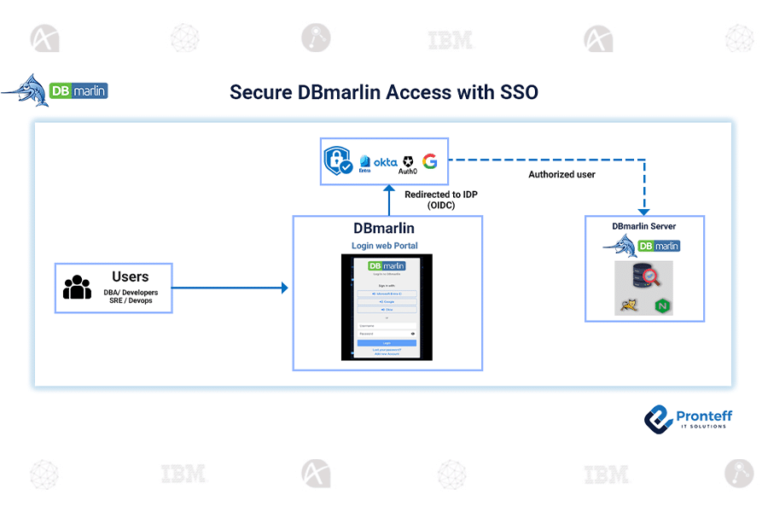Click the green Nginx hexagon icon

(662, 306)
